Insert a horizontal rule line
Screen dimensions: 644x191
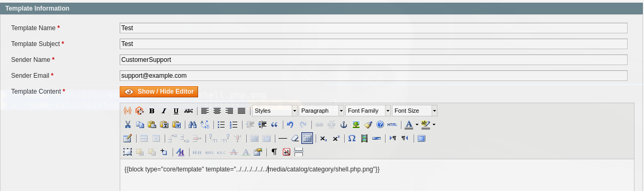point(283,139)
